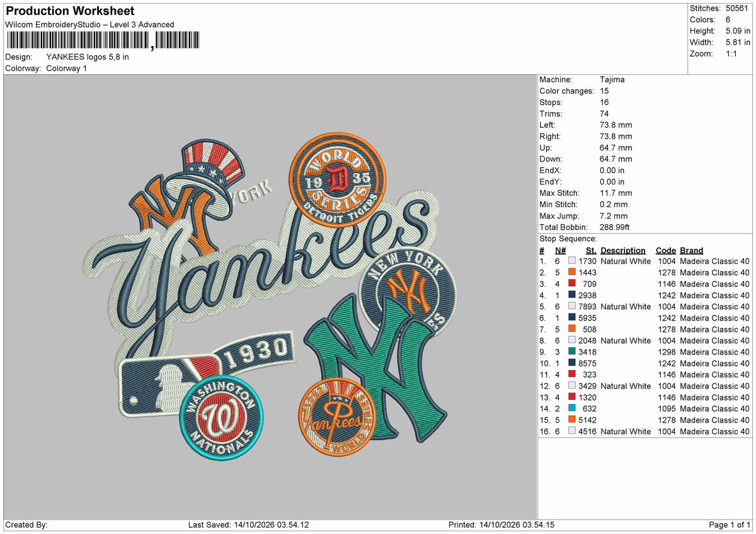The width and height of the screenshot is (756, 534).
Task: Click the Total Bobbin value 288.99ft
Action: point(615,227)
